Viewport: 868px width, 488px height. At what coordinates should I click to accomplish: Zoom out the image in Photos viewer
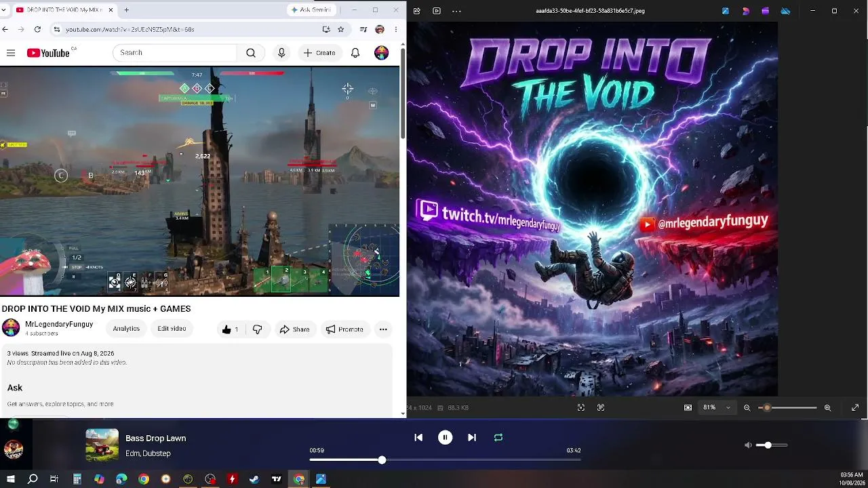click(747, 407)
